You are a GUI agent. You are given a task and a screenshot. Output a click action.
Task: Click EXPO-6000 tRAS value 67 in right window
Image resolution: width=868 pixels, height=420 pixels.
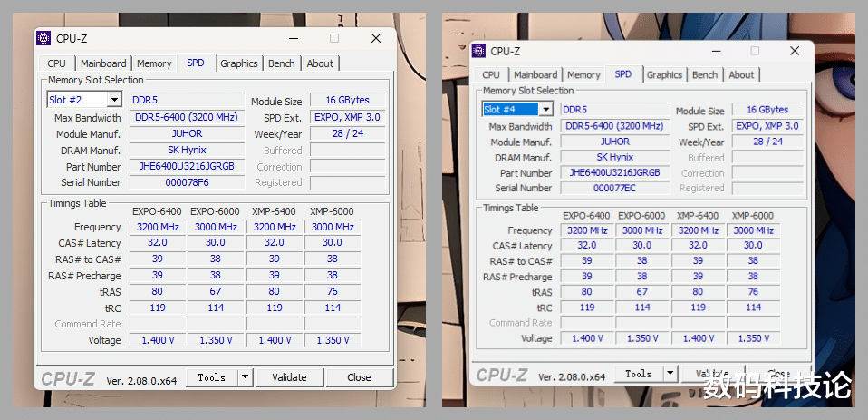pyautogui.click(x=642, y=292)
